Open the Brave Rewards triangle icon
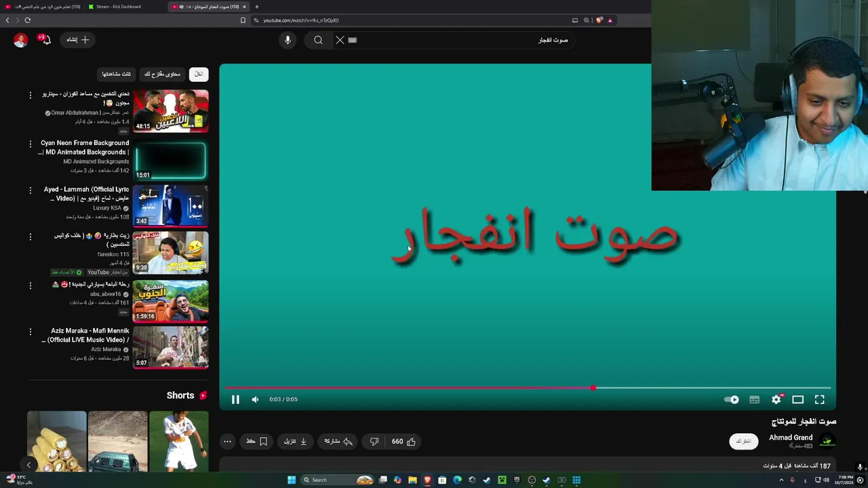 [610, 20]
